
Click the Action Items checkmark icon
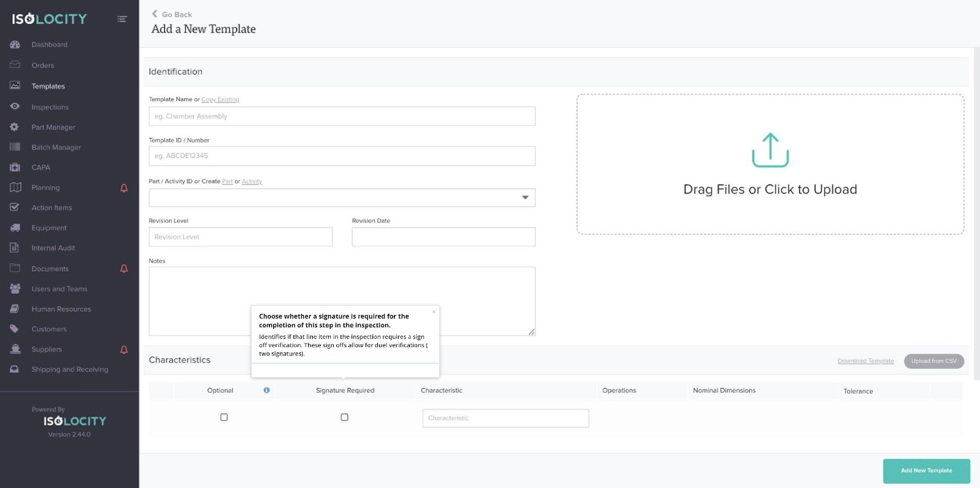pyautogui.click(x=15, y=208)
